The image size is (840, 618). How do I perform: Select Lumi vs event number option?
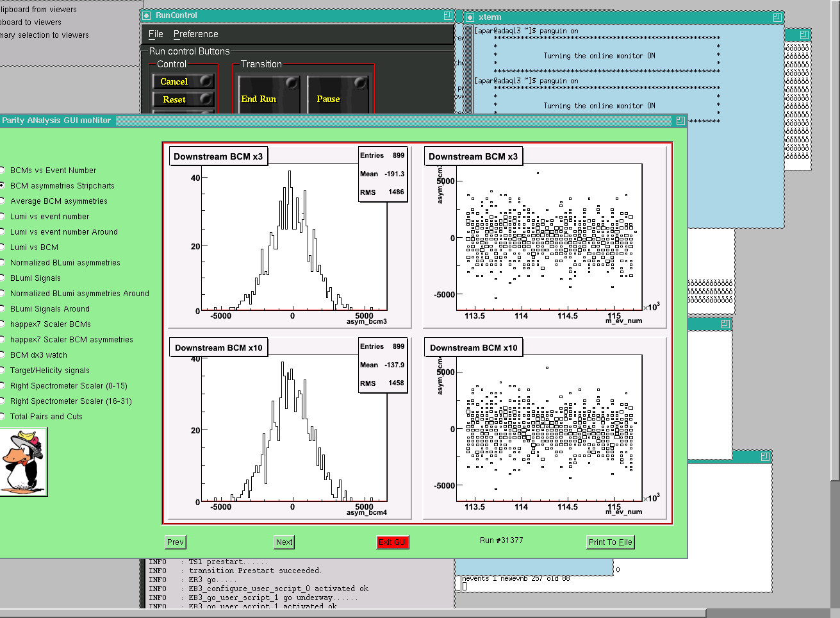click(45, 217)
